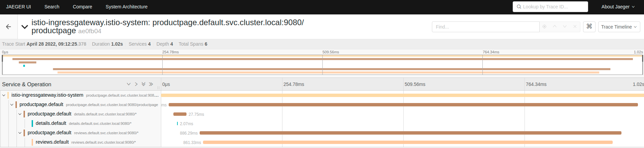644x148 pixels.
Task: Collapse trace header with the chevron beside title
Action: (x=25, y=27)
